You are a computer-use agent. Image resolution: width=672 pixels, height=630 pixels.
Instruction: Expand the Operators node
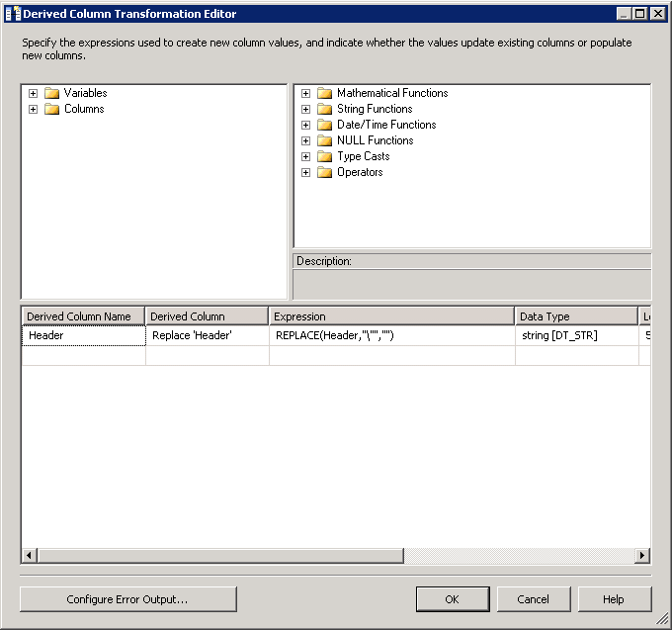point(305,172)
